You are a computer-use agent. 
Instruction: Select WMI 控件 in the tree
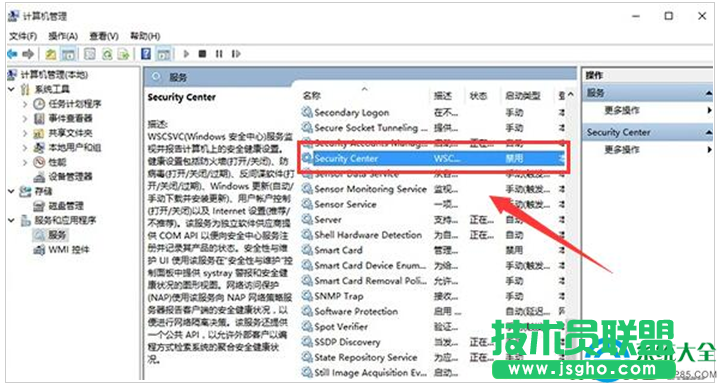[x=69, y=250]
